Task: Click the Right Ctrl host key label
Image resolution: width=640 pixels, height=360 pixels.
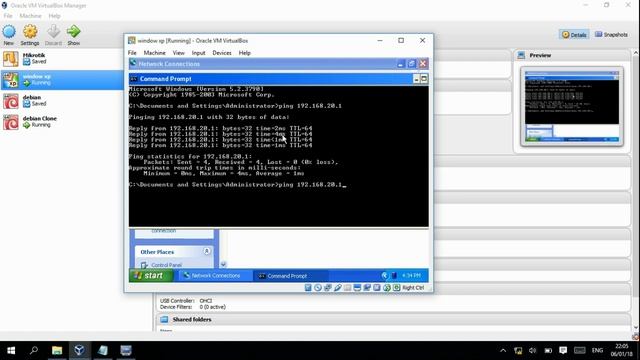Action: click(x=413, y=288)
